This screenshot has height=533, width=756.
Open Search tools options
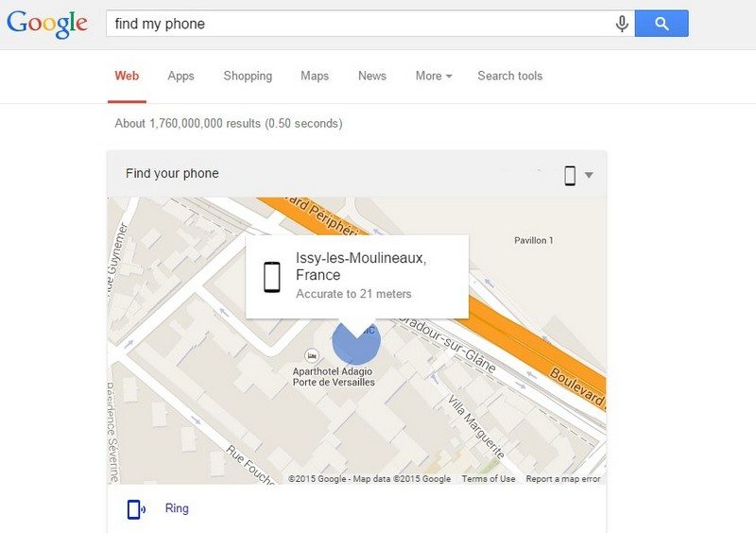point(509,76)
